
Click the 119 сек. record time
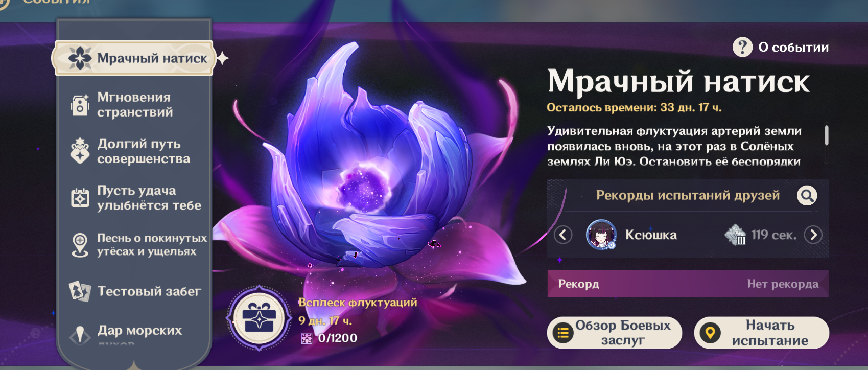tap(774, 235)
